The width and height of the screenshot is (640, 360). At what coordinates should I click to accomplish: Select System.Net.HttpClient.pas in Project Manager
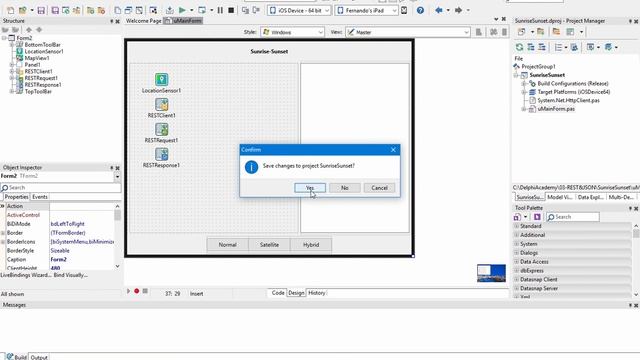coord(568,100)
